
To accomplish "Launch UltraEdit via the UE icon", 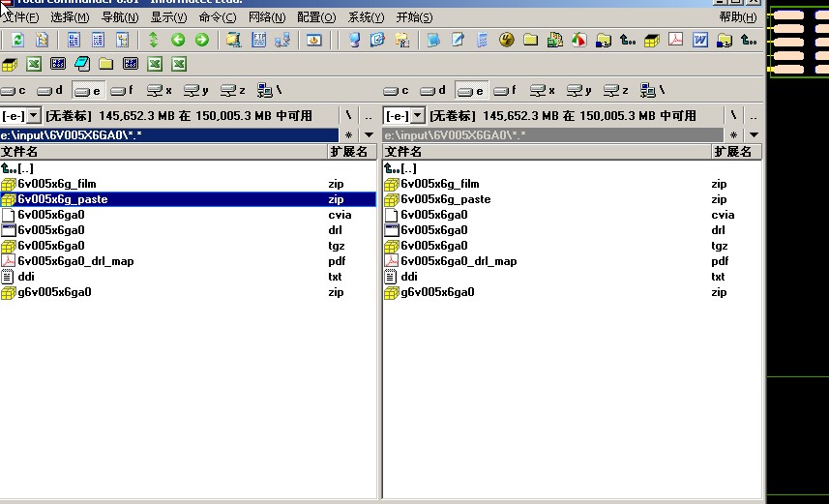I will pyautogui.click(x=507, y=40).
